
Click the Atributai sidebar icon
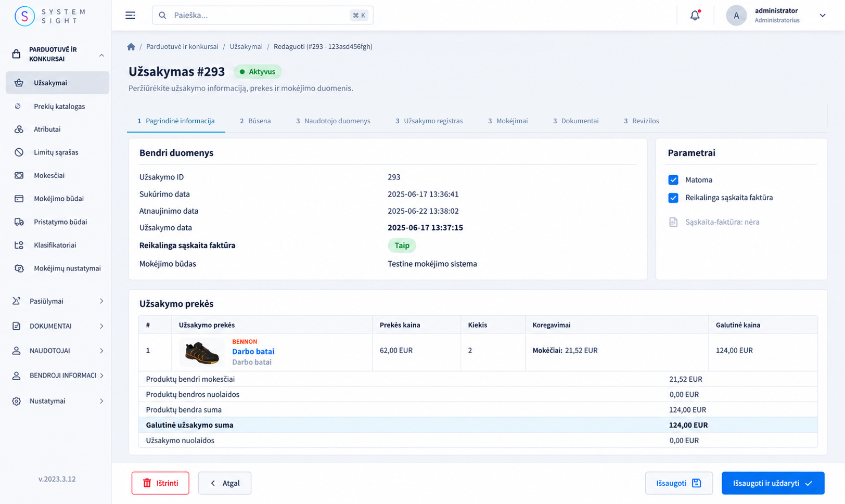[x=19, y=129]
